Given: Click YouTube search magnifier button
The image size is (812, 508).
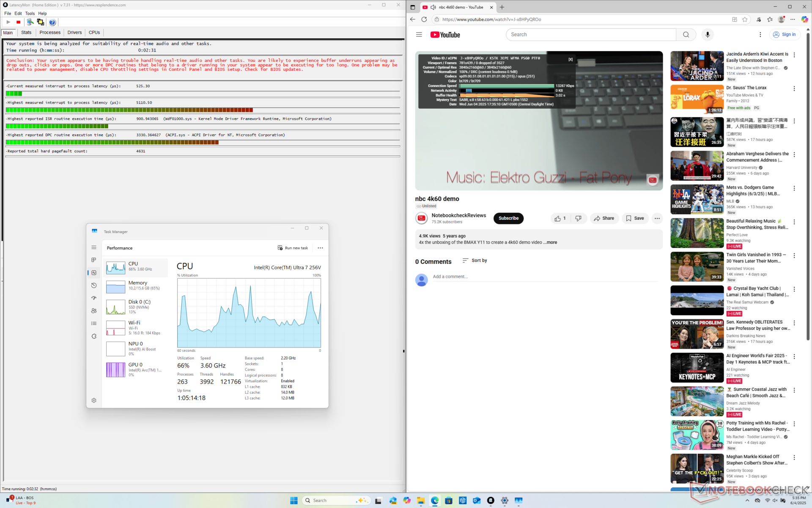Looking at the screenshot, I should (686, 35).
